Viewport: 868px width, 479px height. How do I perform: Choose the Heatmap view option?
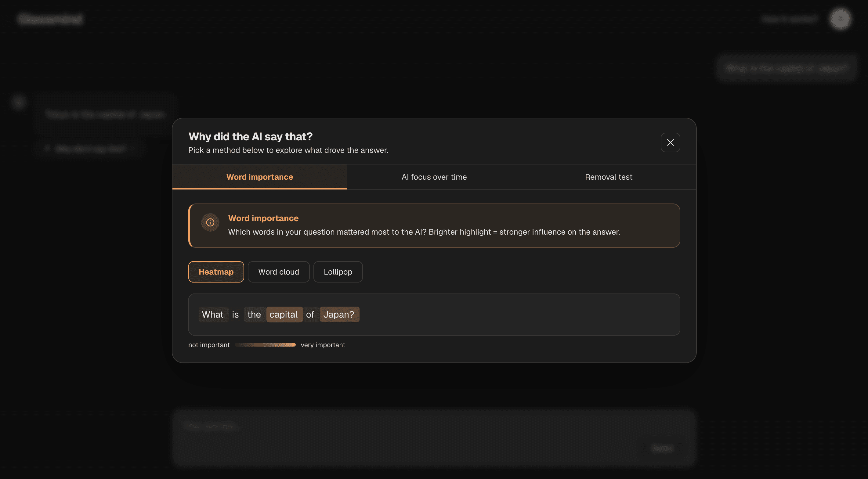(x=216, y=272)
